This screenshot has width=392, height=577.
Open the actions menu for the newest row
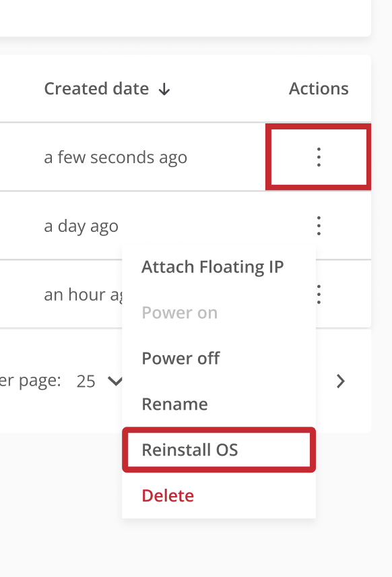[319, 157]
